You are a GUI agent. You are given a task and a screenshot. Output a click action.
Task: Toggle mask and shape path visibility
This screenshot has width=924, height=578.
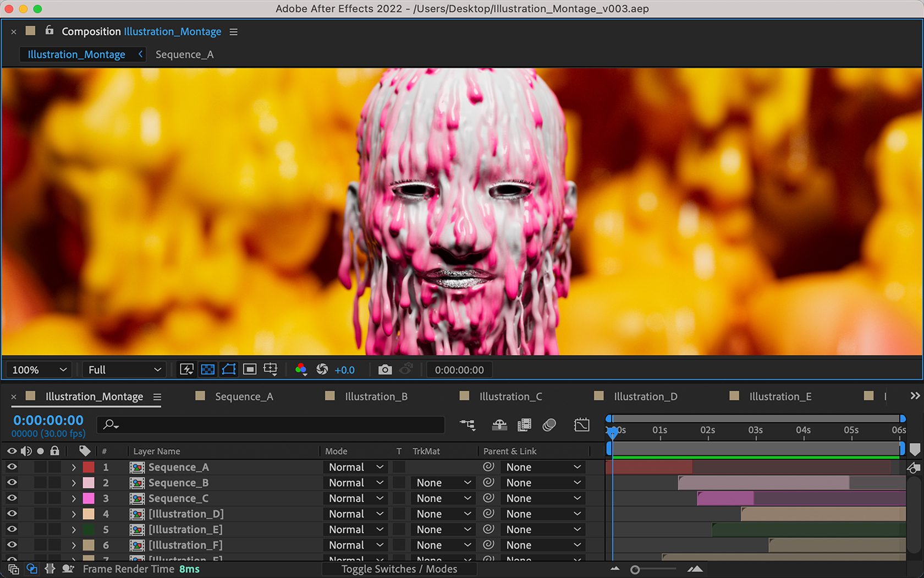pos(229,370)
